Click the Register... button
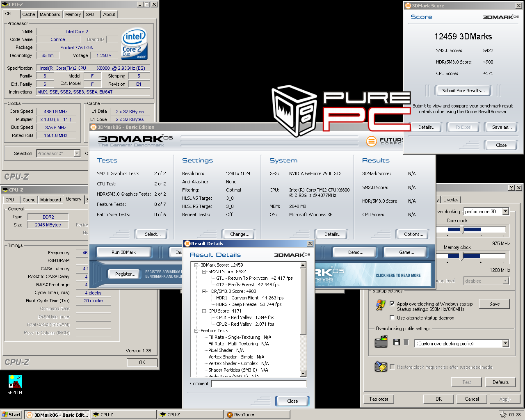The height and width of the screenshot is (420, 525). coord(125,274)
